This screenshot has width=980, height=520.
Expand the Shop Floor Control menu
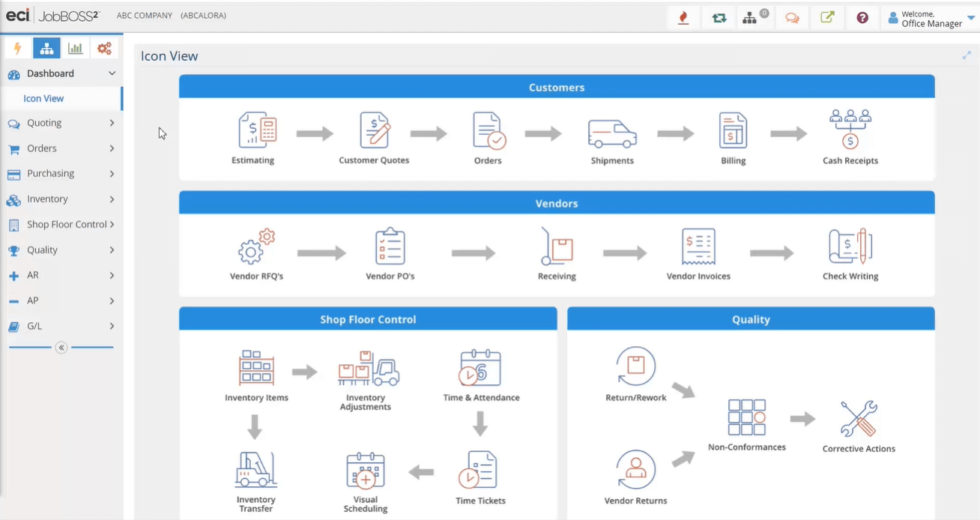point(61,224)
